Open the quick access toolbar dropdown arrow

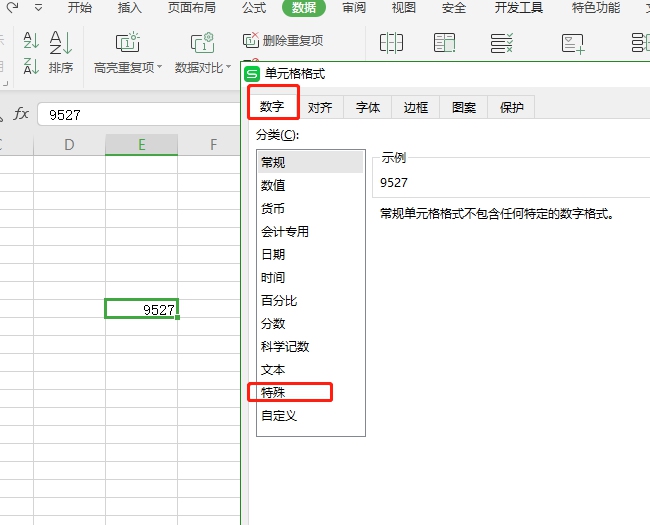pos(38,7)
